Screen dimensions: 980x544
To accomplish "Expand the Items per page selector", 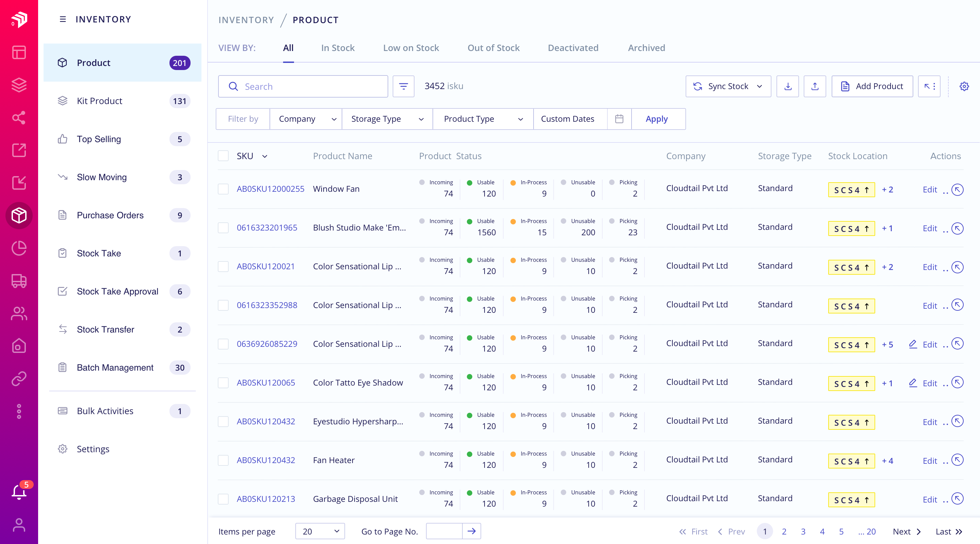I will click(x=320, y=531).
